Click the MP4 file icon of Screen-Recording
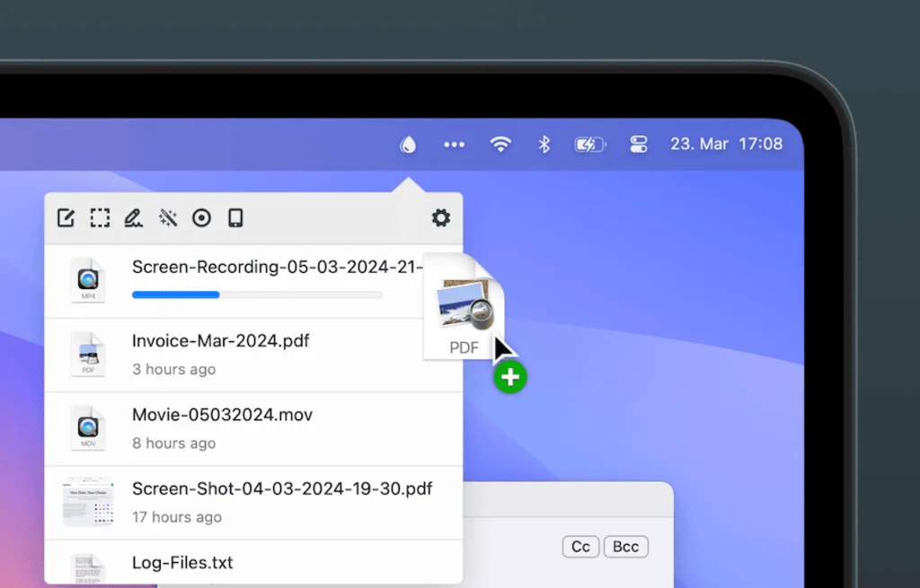 (88, 281)
